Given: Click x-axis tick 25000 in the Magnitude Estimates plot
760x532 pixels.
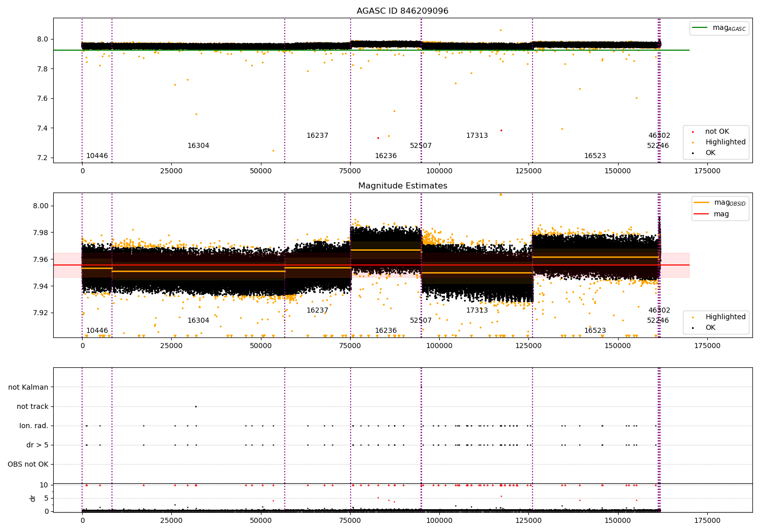Looking at the screenshot, I should [x=171, y=346].
